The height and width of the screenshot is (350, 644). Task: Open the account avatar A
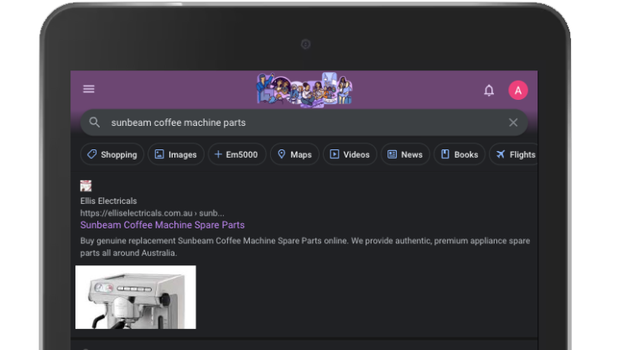518,91
